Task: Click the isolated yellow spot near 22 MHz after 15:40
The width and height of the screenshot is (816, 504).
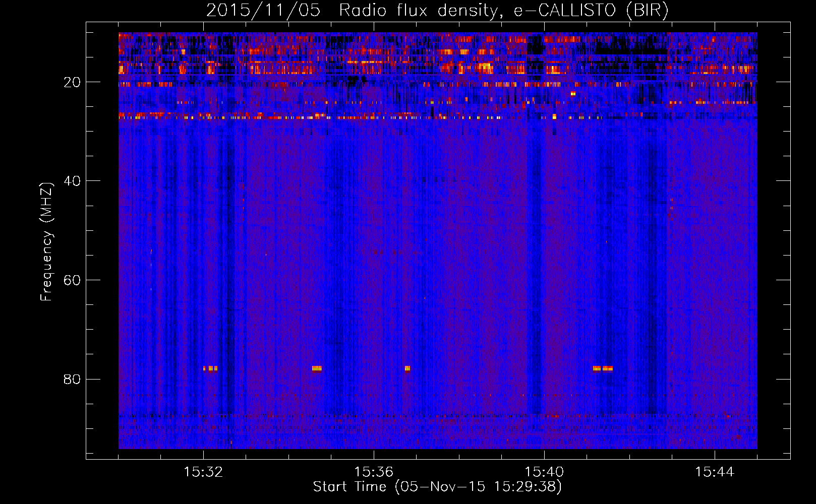Action: (x=573, y=94)
